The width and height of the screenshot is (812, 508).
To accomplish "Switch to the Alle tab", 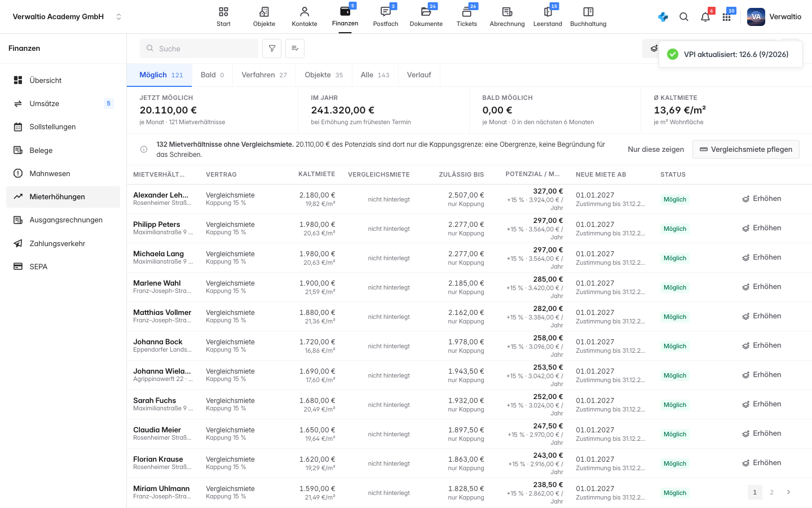I will [375, 75].
